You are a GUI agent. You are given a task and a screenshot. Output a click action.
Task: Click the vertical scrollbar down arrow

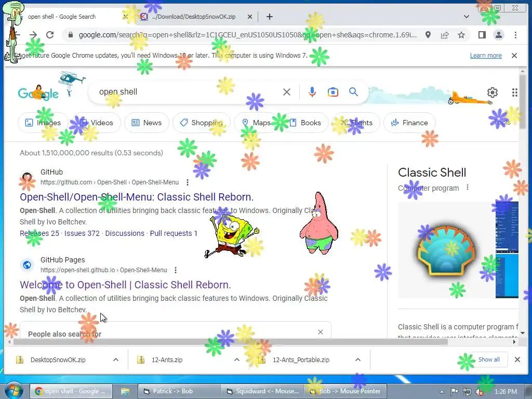(522, 333)
